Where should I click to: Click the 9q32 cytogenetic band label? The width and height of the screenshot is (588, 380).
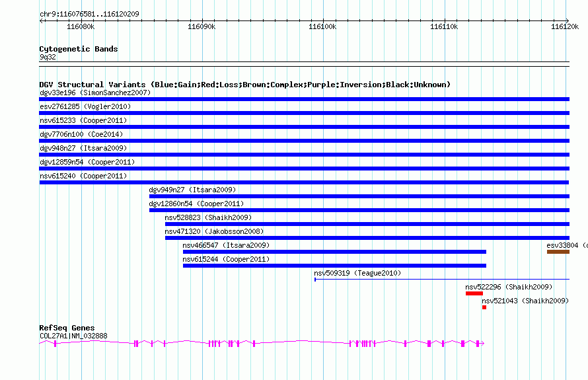[x=48, y=57]
